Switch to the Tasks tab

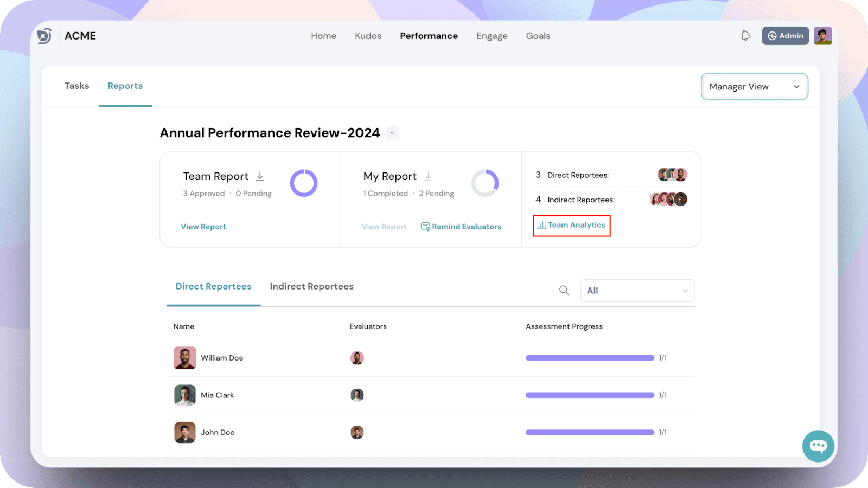point(77,86)
